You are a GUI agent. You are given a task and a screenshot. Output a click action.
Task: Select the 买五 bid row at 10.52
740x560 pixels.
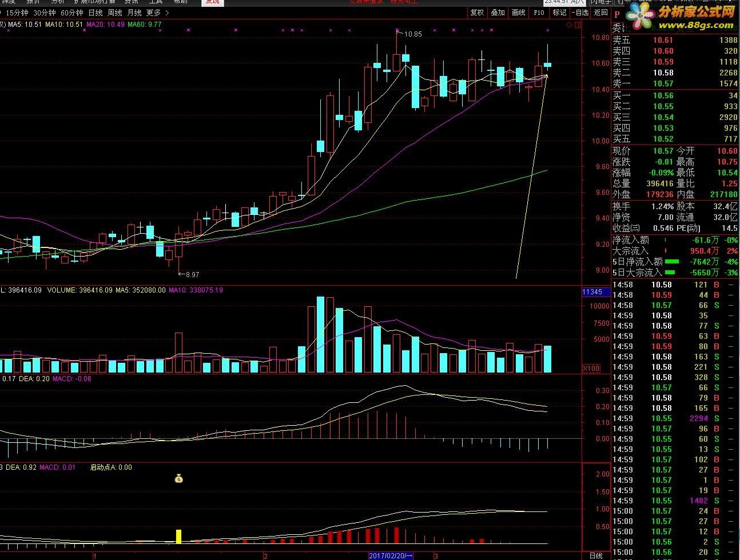[x=675, y=139]
